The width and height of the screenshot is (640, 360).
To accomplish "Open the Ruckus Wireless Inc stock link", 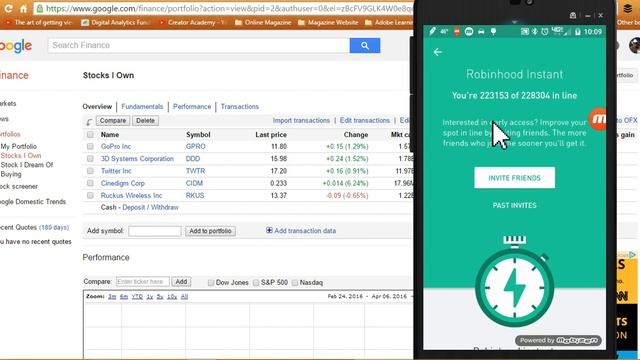I will click(x=131, y=195).
